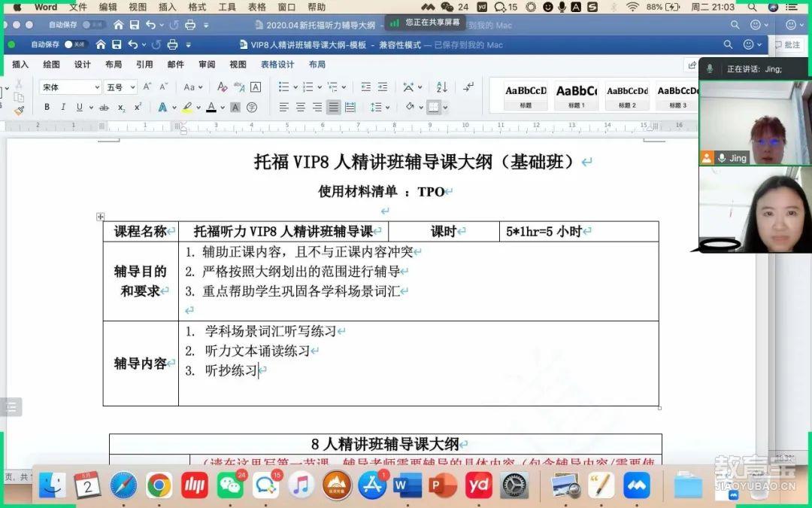This screenshot has width=812, height=508.
Task: Toggle bold formatting
Action: pos(47,108)
